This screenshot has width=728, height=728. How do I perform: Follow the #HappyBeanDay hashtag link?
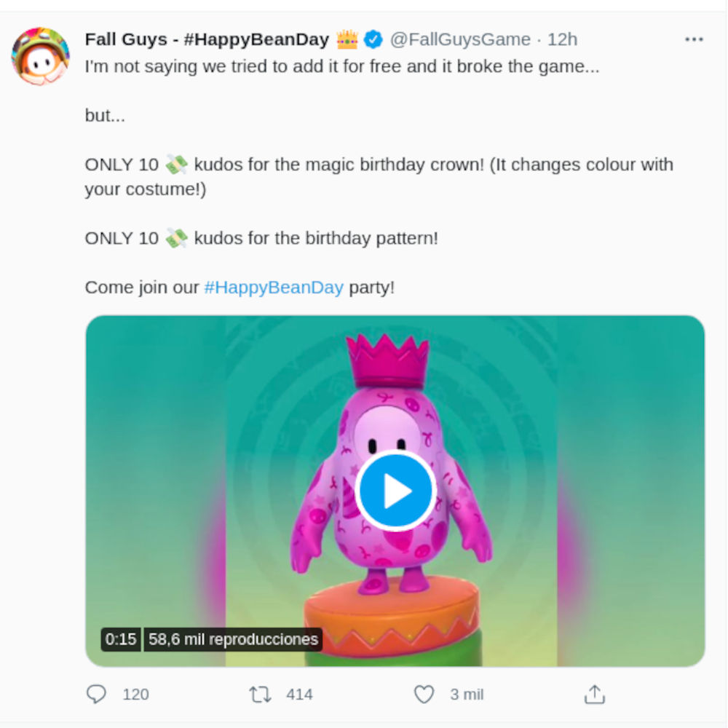274,287
